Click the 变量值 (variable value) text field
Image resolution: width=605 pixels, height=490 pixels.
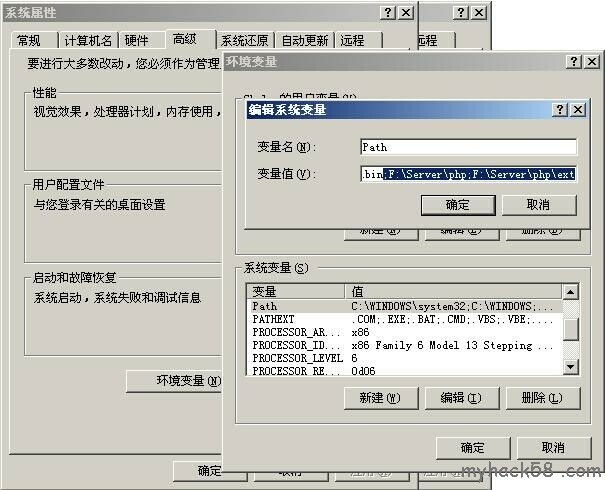point(468,174)
